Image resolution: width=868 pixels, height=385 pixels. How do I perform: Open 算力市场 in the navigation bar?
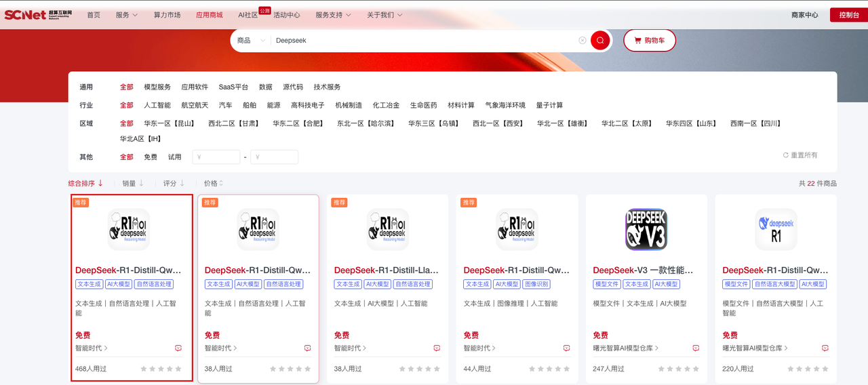point(167,15)
